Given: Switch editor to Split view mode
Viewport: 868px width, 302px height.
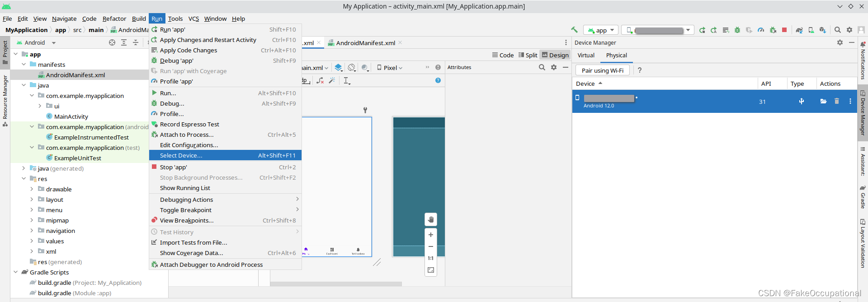Looking at the screenshot, I should [x=528, y=55].
